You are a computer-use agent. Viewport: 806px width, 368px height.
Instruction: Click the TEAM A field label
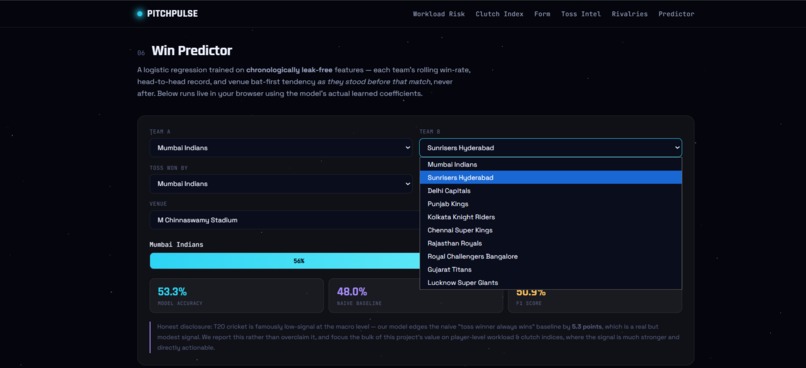pyautogui.click(x=160, y=132)
